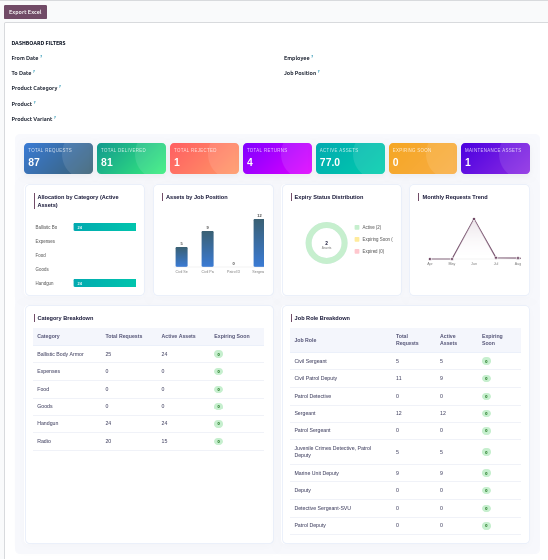Screen dimensions: 548x560
Task: Click the bar labeled 5 in Assets by Job Position
Action: [x=181, y=257]
